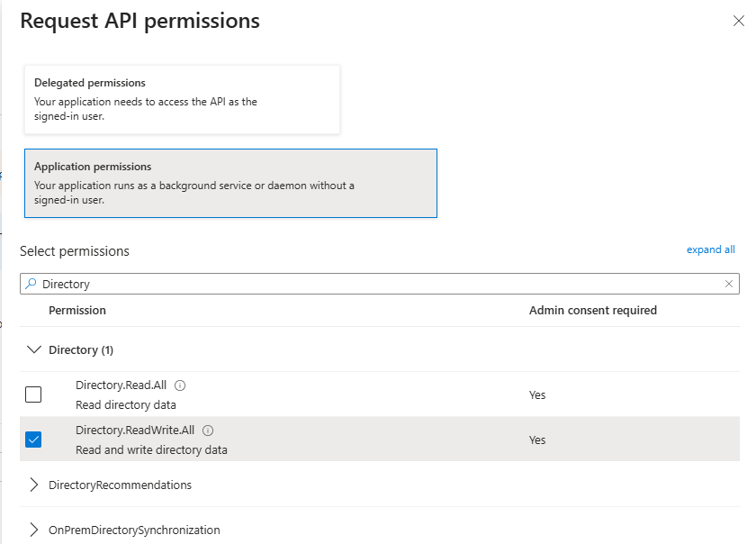Click the Directory.ReadWrite.All permission name
This screenshot has width=756, height=544.
(135, 431)
